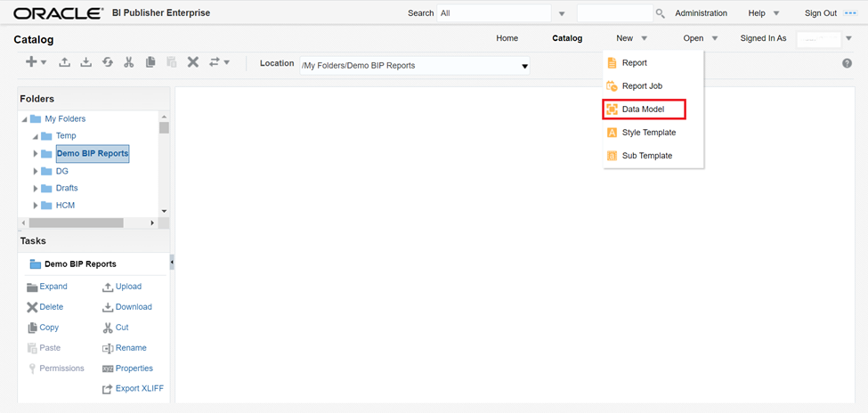Click the three-dot icon beside Sign Out
Image resolution: width=868 pixels, height=413 pixels.
click(849, 13)
